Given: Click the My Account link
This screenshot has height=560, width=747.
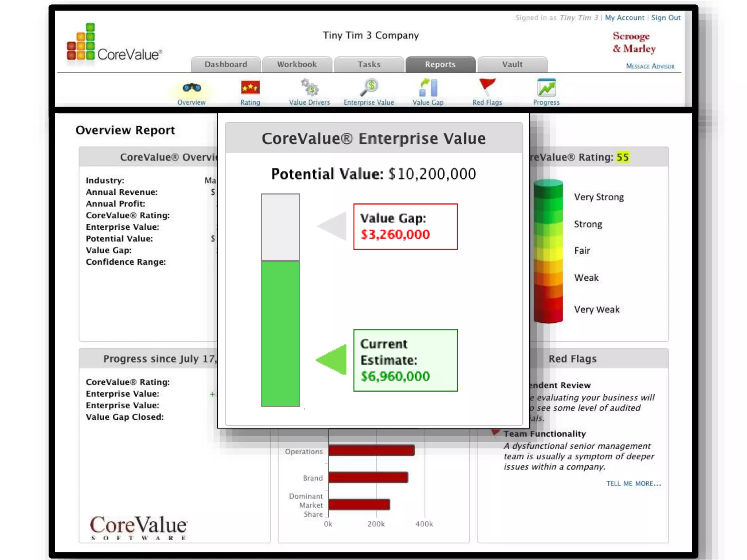Looking at the screenshot, I should coord(624,17).
